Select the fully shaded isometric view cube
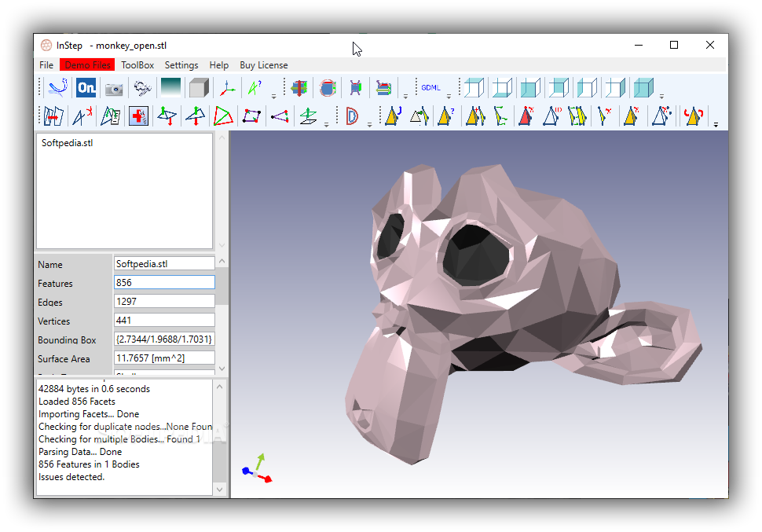The width and height of the screenshot is (762, 532). [x=643, y=88]
